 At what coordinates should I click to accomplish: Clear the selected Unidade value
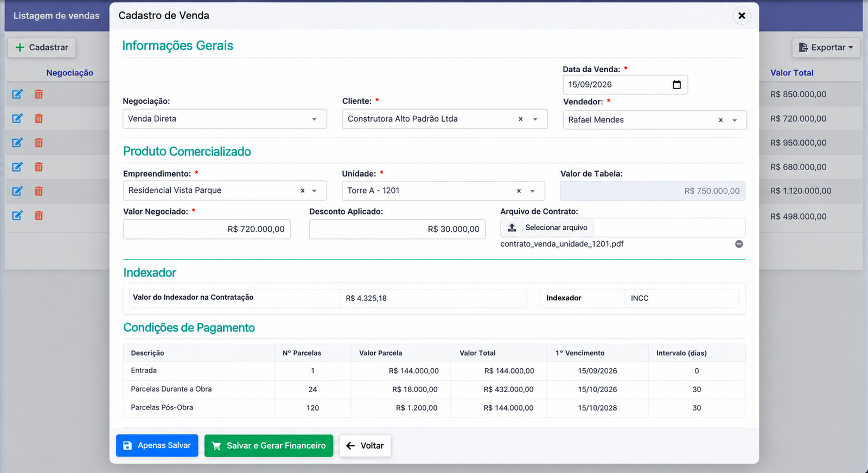point(519,191)
